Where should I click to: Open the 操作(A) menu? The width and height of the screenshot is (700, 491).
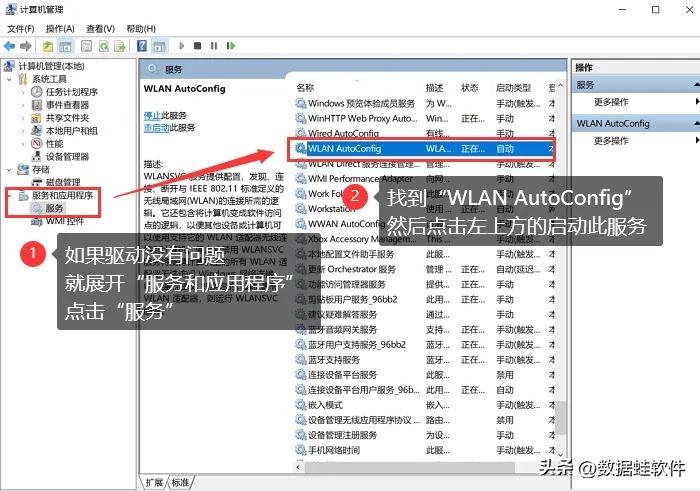[60, 29]
